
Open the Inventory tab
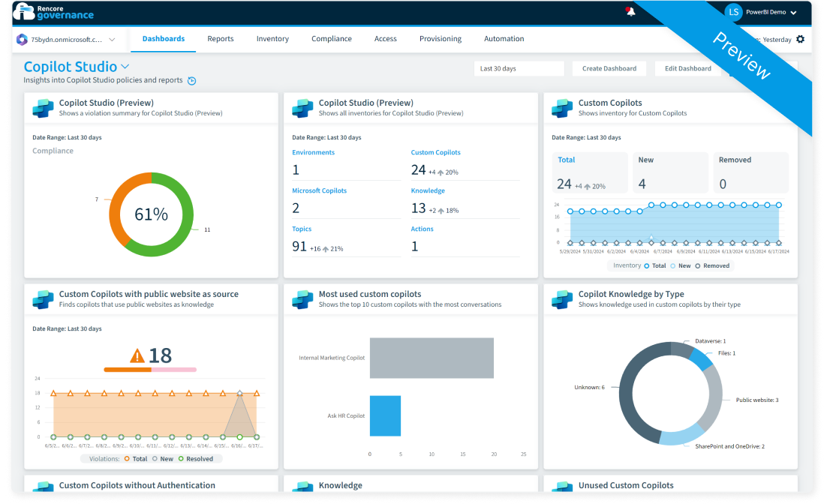pos(272,39)
